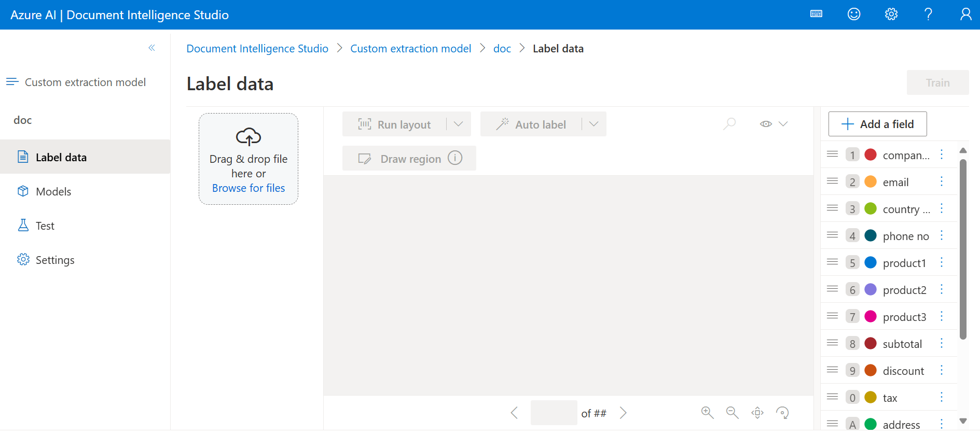Click the search magnifier above the canvas
This screenshot has height=435, width=980.
(x=729, y=124)
